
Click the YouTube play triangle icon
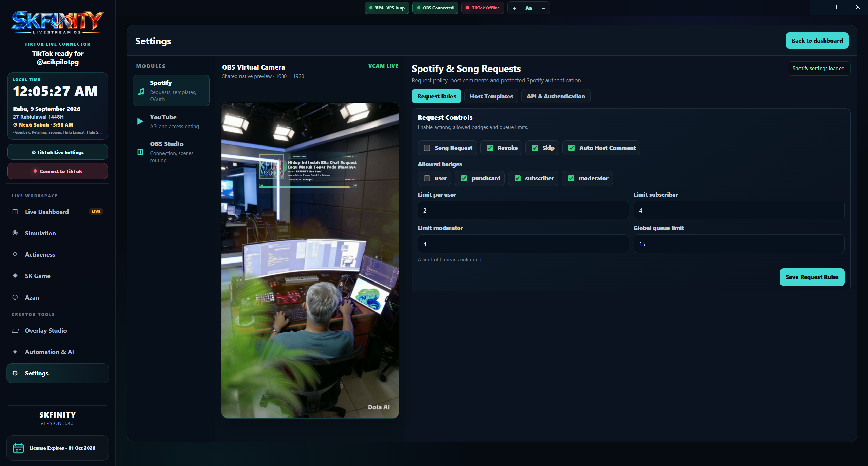(140, 121)
